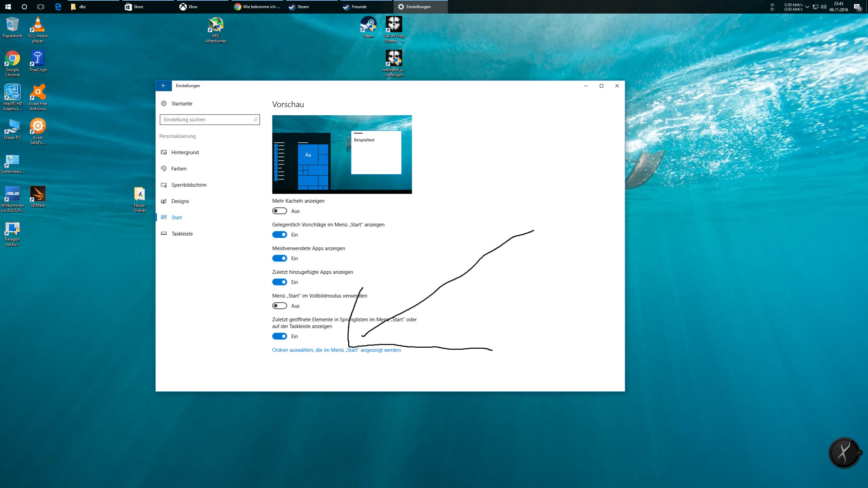
Task: Open the Avast Free Antivirus icon
Action: pos(38,93)
